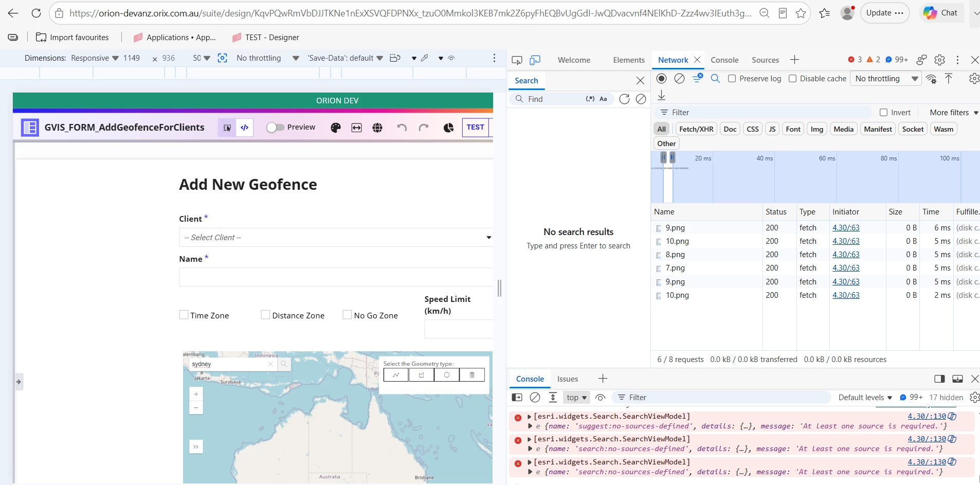Image resolution: width=980 pixels, height=485 pixels.
Task: Toggle device emulation icon in DevTools
Action: click(535, 60)
